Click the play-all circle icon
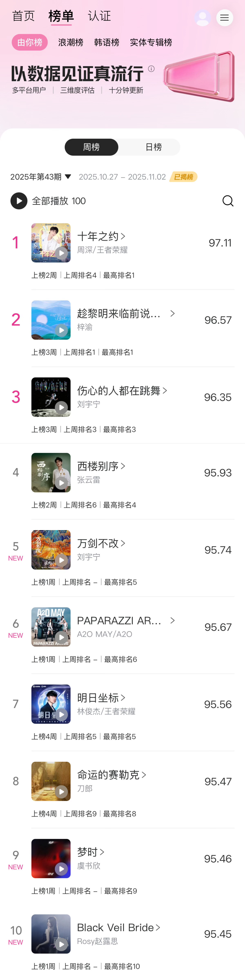The width and height of the screenshot is (245, 980). [19, 201]
